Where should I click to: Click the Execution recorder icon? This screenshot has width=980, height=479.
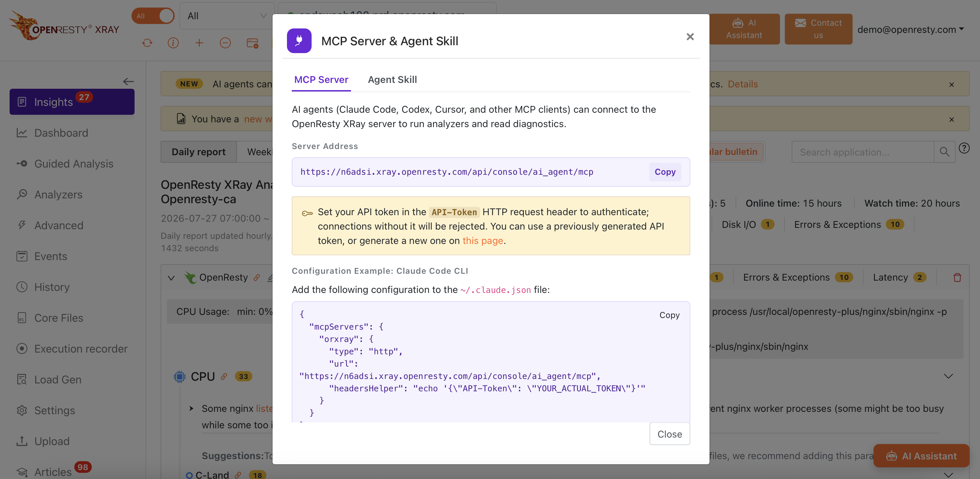click(22, 348)
